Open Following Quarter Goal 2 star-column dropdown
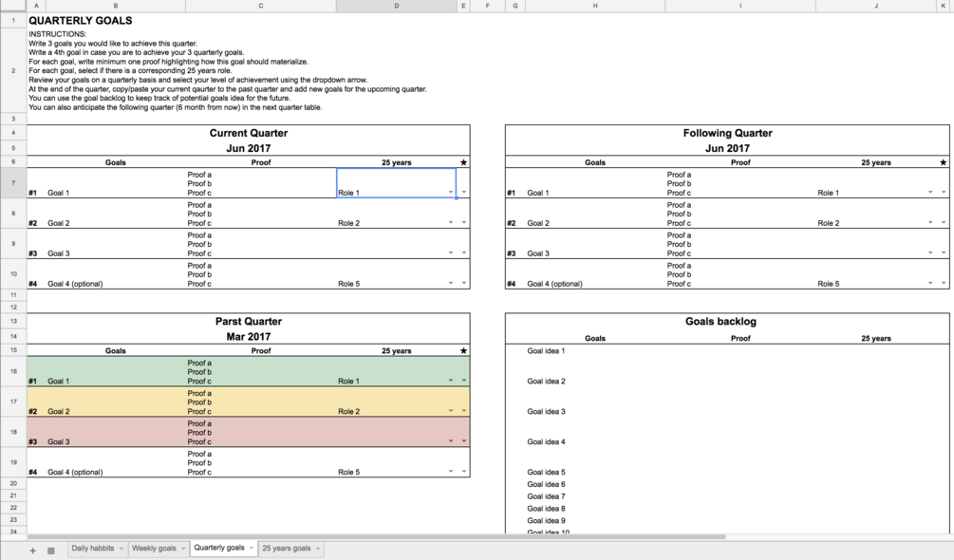Screen dimensions: 954x560 (944, 222)
